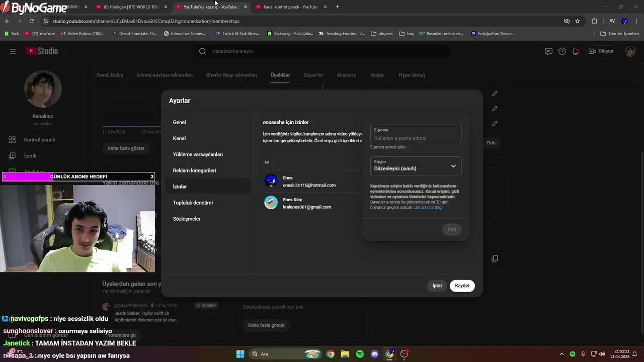Viewport: 644px width, 362px height.
Task: Open Discord from taskbar
Action: [374, 354]
